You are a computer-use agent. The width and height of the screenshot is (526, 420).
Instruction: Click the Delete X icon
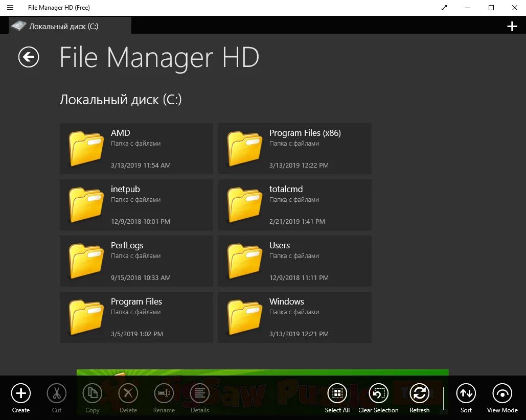(128, 393)
